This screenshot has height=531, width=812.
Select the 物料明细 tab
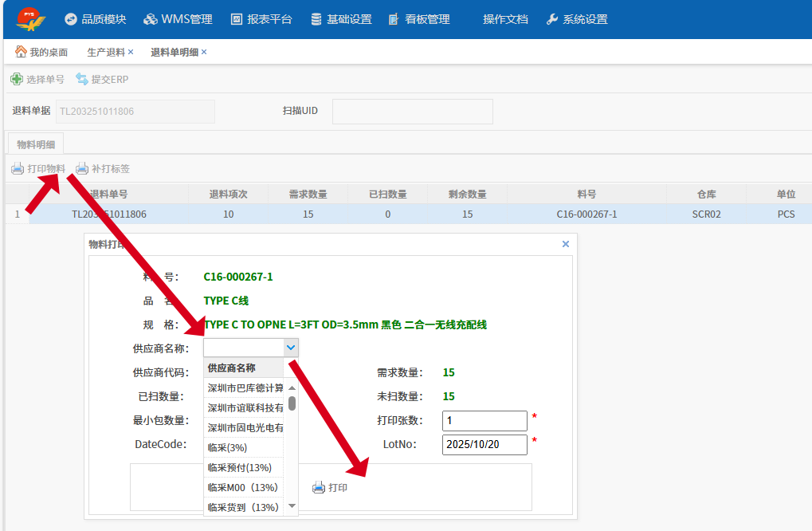[36, 144]
